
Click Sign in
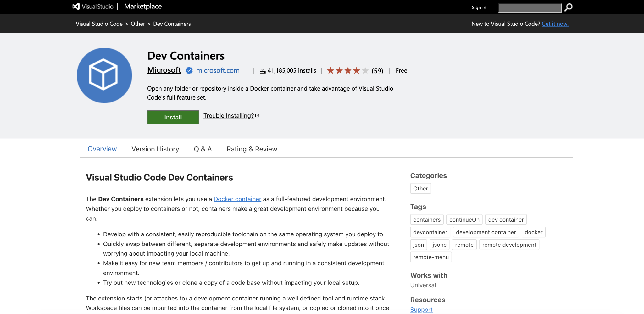click(x=479, y=8)
